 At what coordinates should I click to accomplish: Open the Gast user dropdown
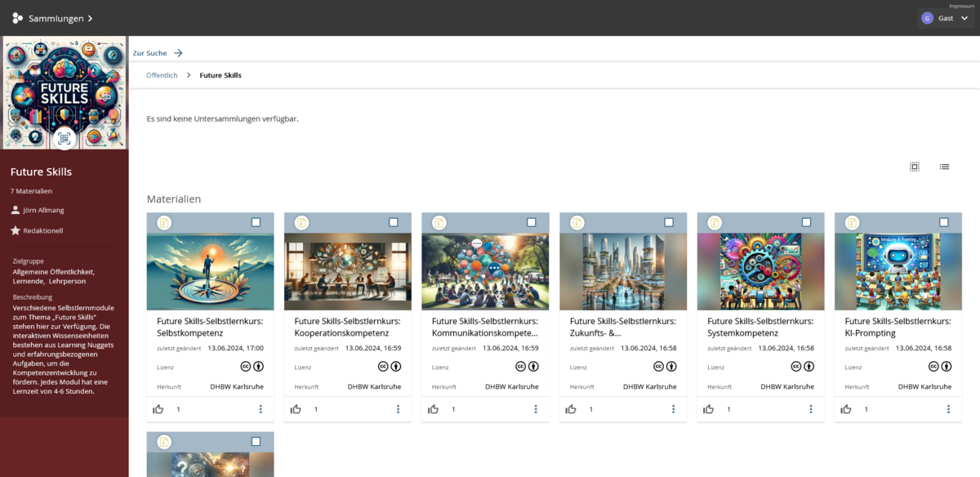pos(946,18)
